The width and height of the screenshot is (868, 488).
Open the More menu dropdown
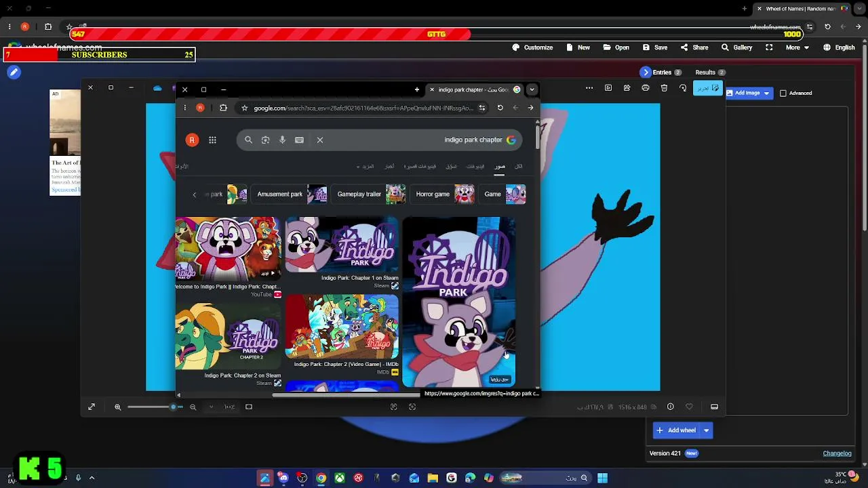point(797,47)
